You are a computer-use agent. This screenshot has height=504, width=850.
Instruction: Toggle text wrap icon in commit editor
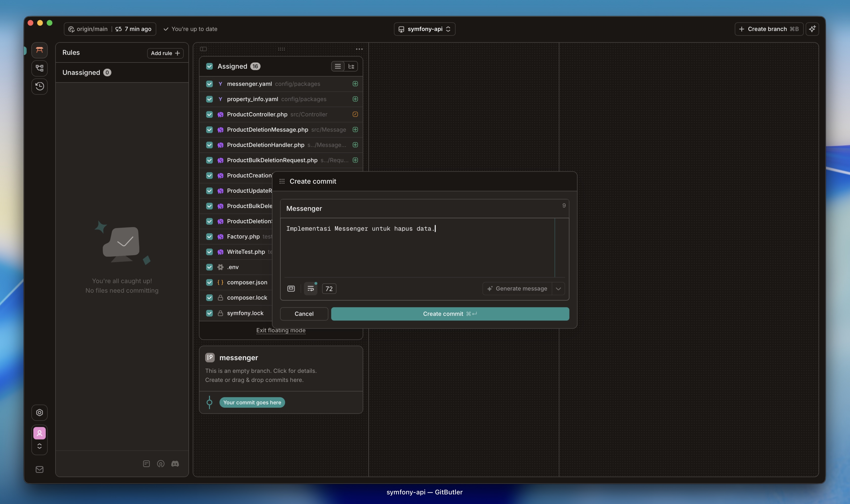(x=310, y=289)
